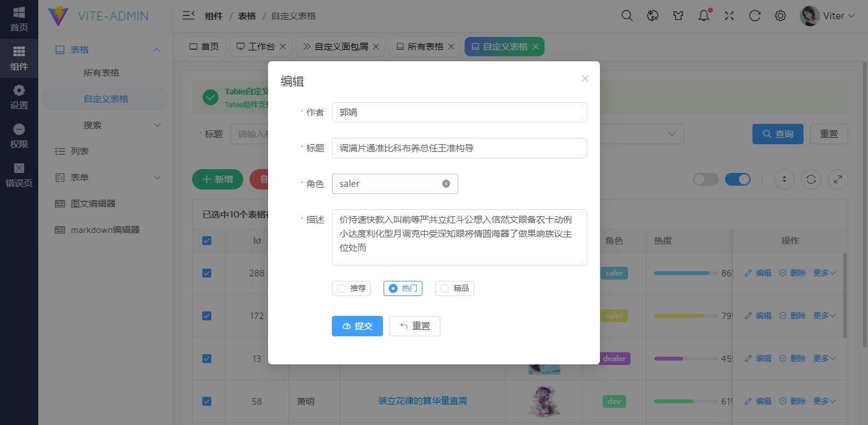This screenshot has width=868, height=425.
Task: Uncheck the checkbox for row Id 58
Action: (x=206, y=401)
